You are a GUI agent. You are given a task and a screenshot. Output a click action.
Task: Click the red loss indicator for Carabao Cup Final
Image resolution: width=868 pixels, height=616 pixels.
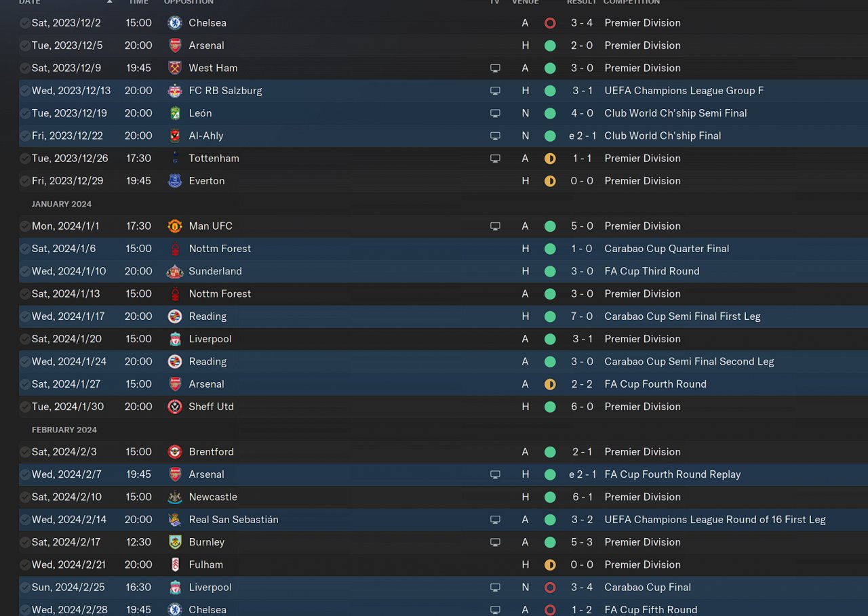pos(550,588)
